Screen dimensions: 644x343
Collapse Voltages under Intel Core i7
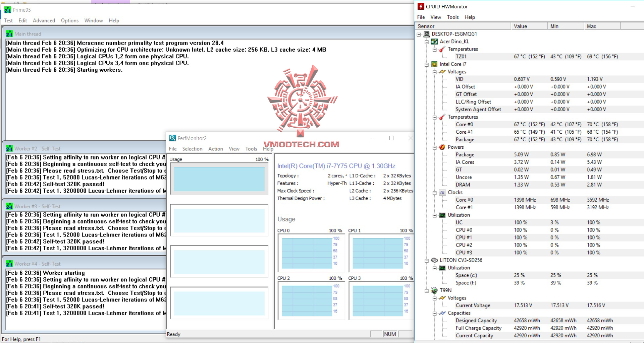435,72
